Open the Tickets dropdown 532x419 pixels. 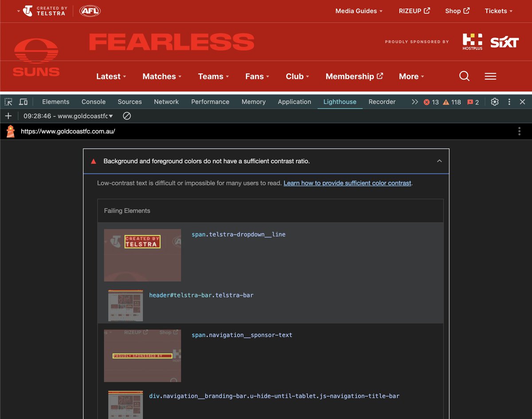[x=498, y=11]
